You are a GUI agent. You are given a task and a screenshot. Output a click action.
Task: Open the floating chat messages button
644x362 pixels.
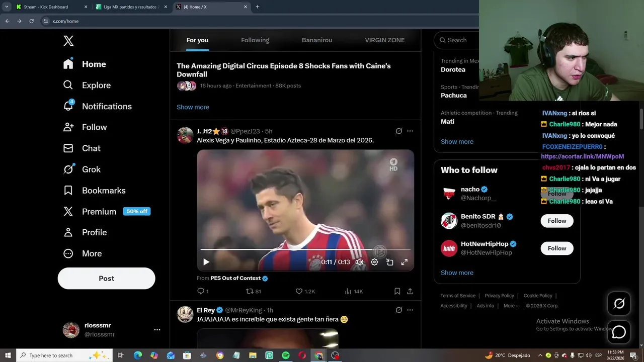[x=619, y=332]
